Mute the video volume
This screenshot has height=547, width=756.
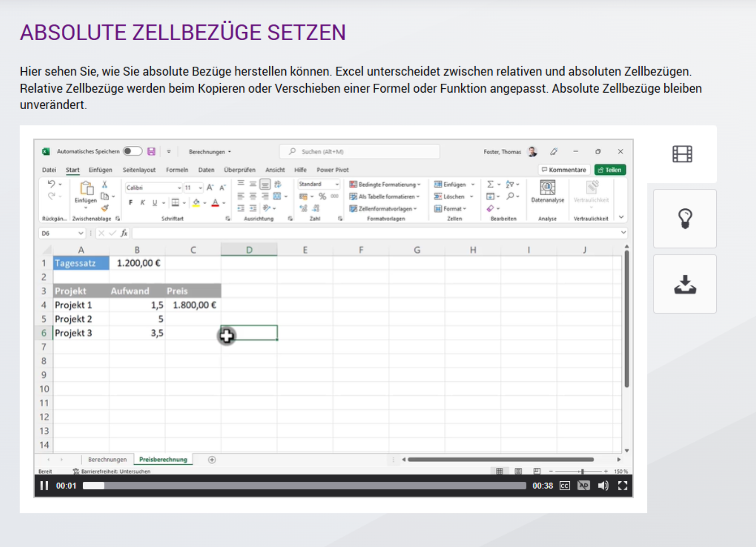coord(603,486)
